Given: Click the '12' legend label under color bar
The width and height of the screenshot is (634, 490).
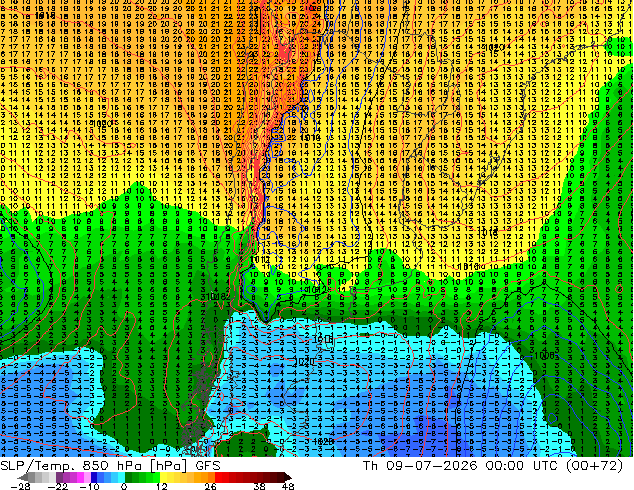Looking at the screenshot, I should 162,486.
